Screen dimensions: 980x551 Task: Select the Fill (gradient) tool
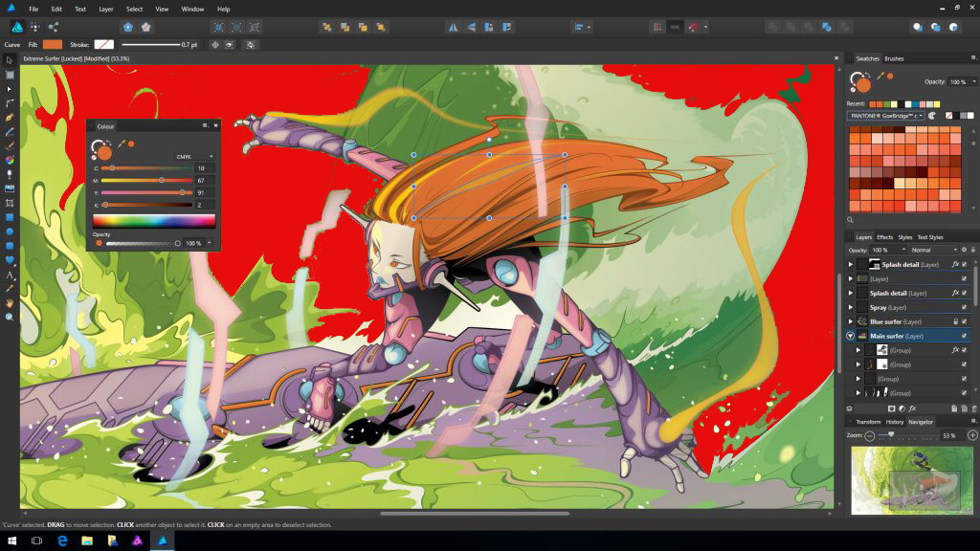[x=10, y=160]
